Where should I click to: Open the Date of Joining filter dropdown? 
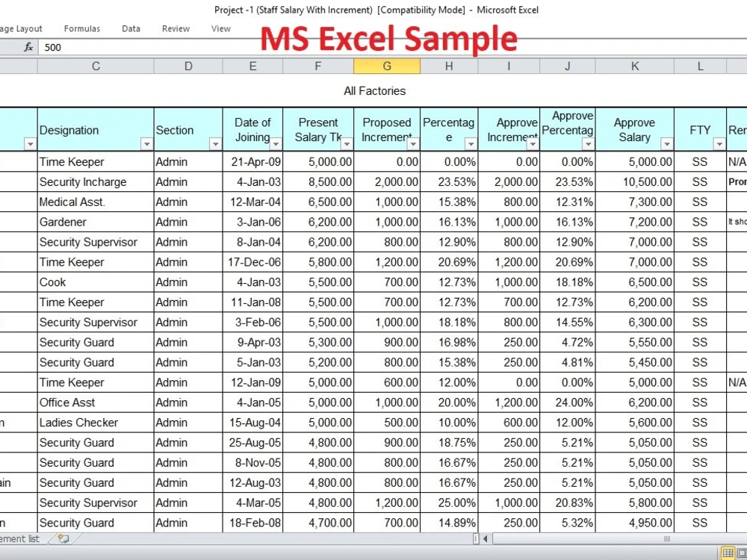point(276,144)
